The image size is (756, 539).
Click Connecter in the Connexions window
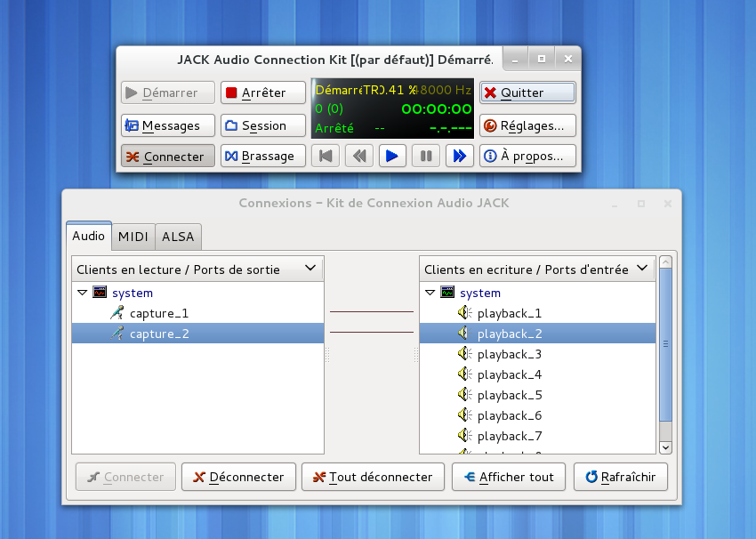coord(125,477)
